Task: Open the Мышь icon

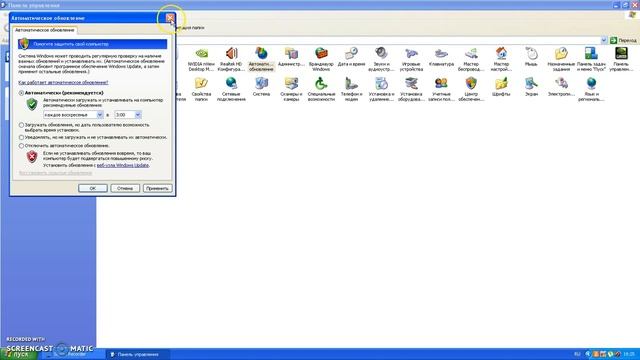Action: coord(531,57)
